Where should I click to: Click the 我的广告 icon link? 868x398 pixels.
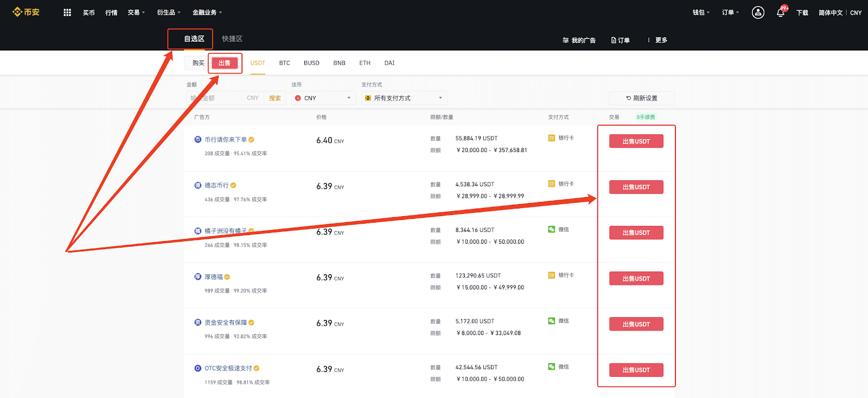579,40
